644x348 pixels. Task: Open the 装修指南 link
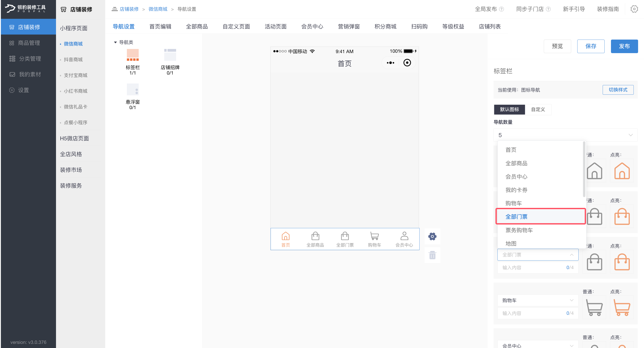click(608, 9)
